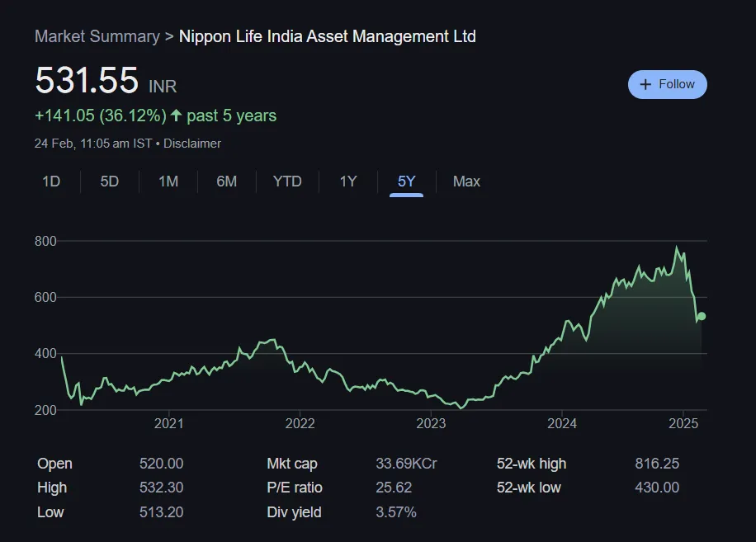Click the INR currency label
Viewport: 756px width, 542px height.
(x=163, y=87)
